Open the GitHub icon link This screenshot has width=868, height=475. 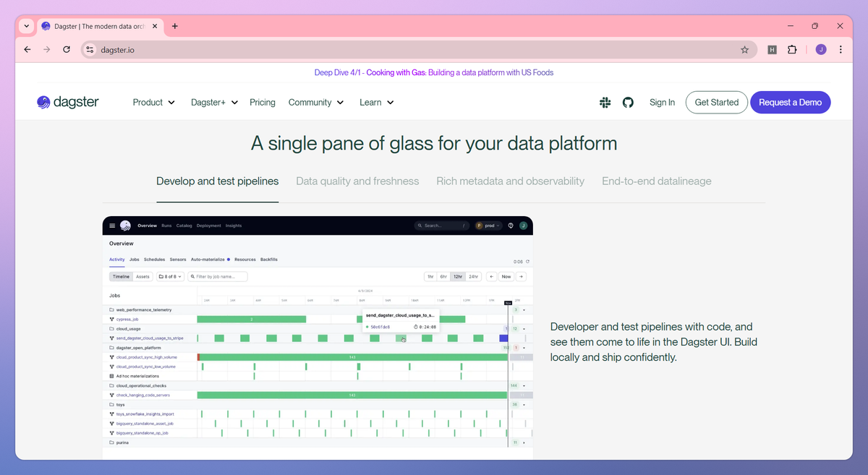628,103
